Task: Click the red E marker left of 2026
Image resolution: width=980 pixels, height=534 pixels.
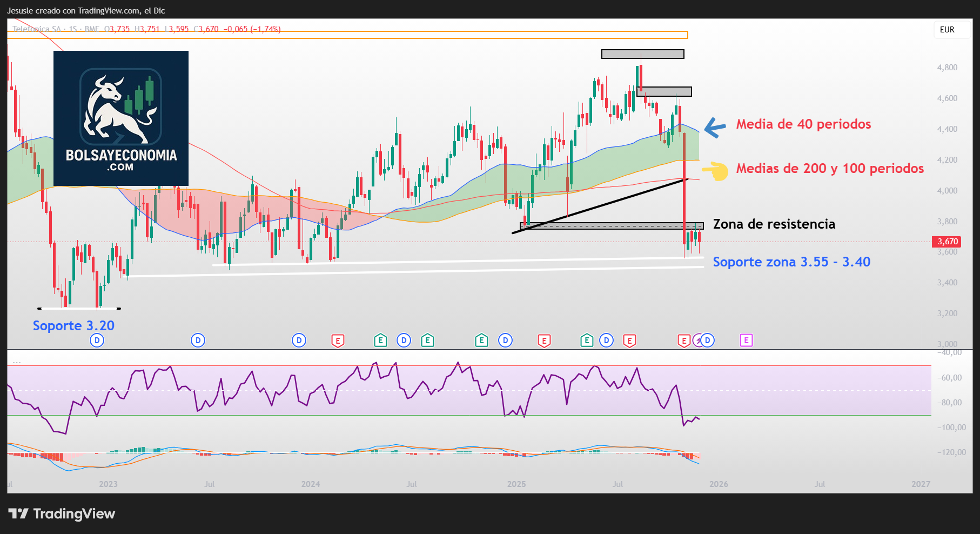Action: point(684,341)
